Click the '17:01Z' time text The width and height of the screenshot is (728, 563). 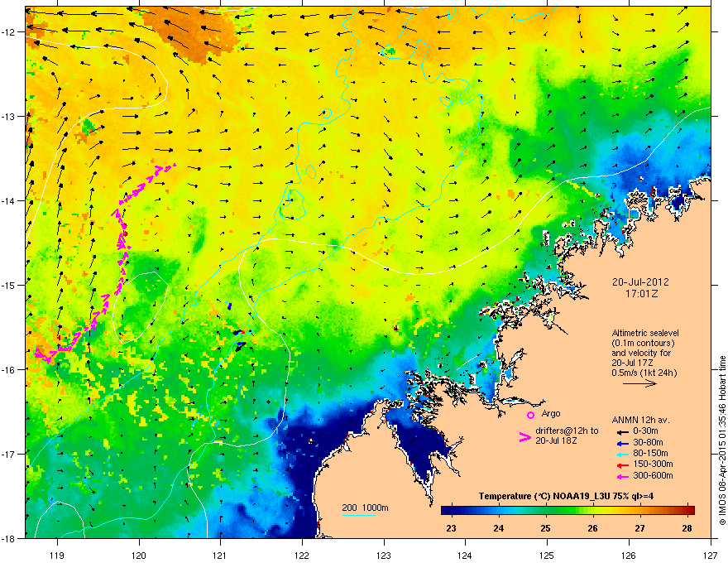[x=641, y=294]
